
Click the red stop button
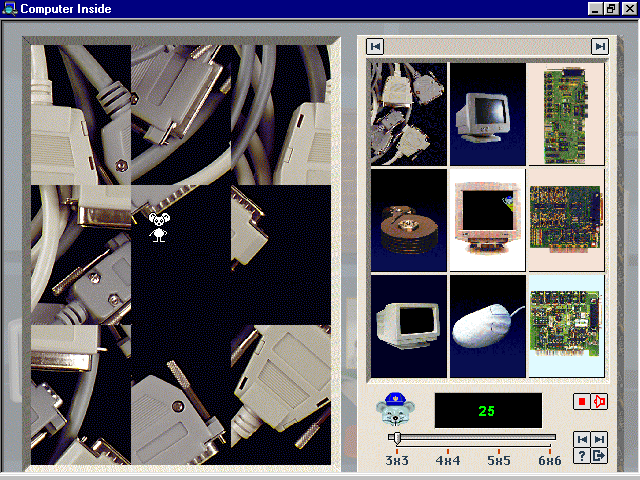[581, 402]
